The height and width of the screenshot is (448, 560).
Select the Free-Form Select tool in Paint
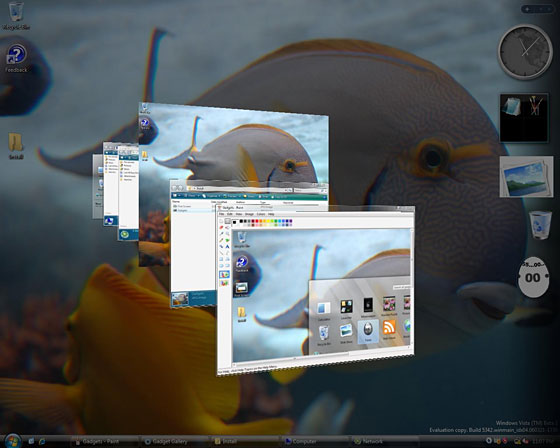click(x=221, y=221)
